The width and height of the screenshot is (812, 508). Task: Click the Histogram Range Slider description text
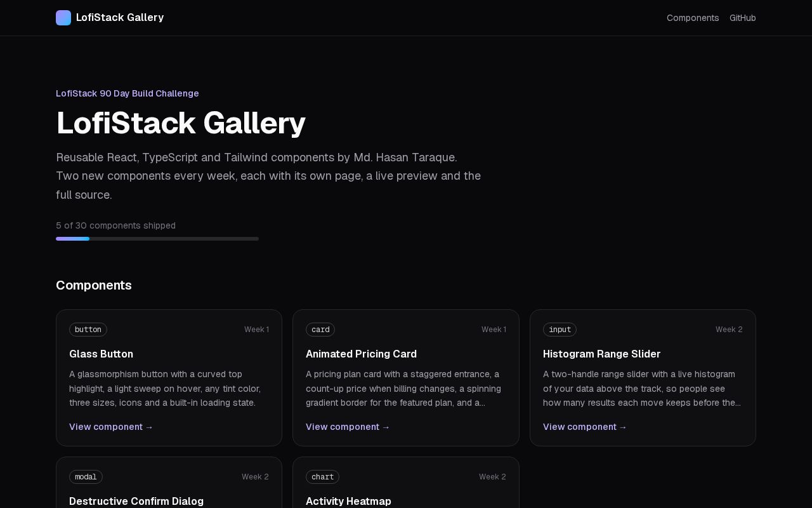tap(642, 389)
